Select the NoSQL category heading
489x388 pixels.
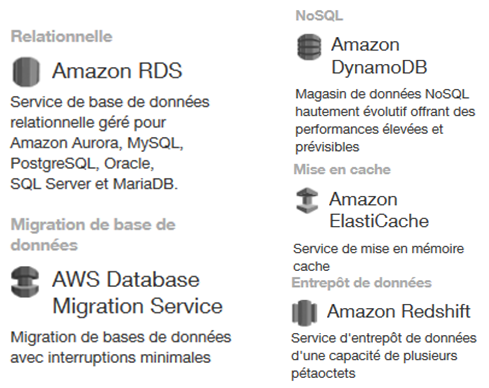(x=319, y=15)
